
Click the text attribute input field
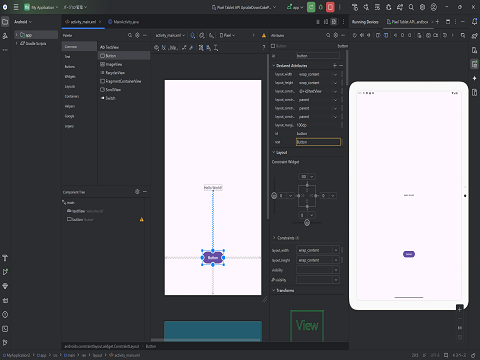pos(318,142)
